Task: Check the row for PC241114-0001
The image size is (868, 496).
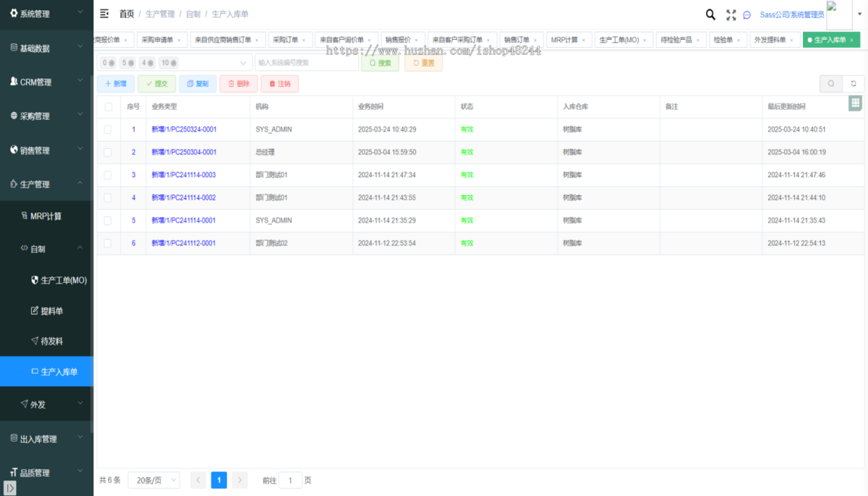Action: tap(109, 221)
